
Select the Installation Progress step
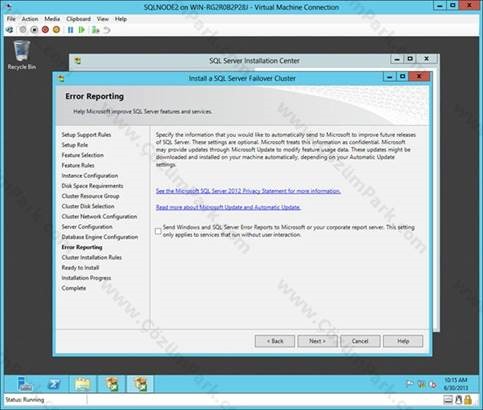pos(86,278)
